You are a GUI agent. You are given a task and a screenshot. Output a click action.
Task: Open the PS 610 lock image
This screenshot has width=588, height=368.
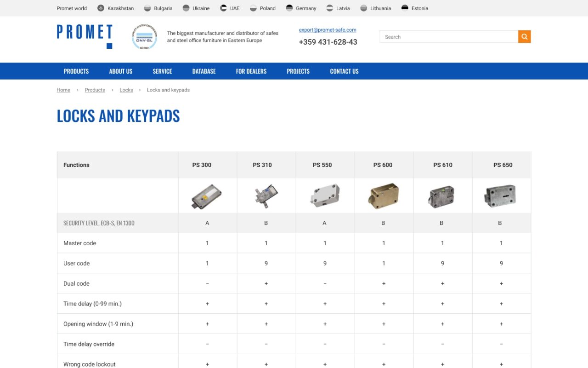click(441, 196)
